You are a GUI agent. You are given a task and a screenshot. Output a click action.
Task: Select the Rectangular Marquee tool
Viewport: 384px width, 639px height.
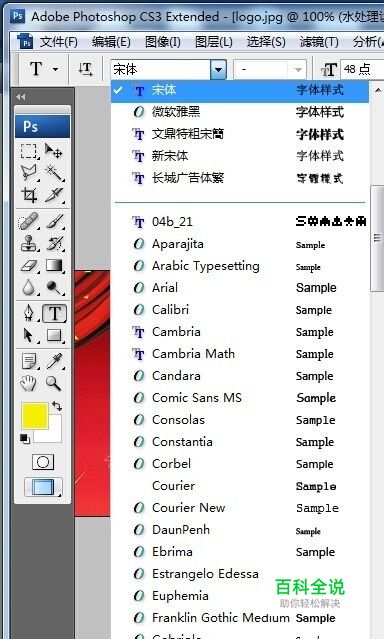(x=29, y=151)
